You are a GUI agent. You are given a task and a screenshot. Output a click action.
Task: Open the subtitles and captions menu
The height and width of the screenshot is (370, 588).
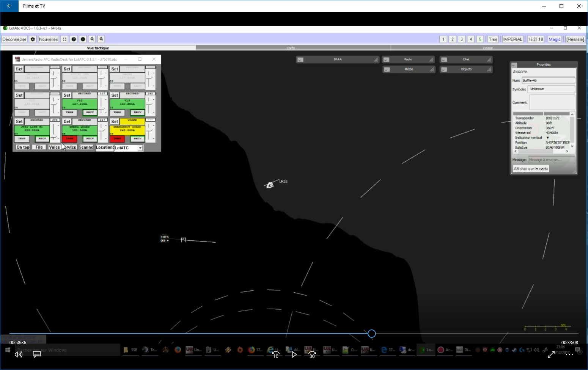point(37,354)
